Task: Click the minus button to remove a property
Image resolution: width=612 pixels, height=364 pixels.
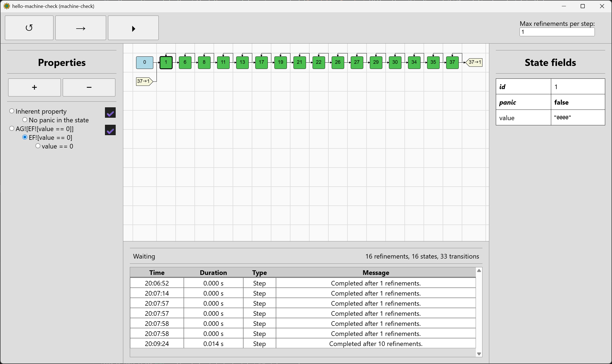Action: (89, 87)
